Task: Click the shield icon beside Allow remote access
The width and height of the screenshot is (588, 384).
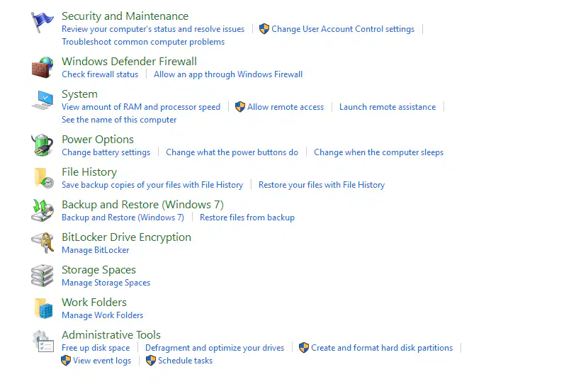Action: coord(240,107)
